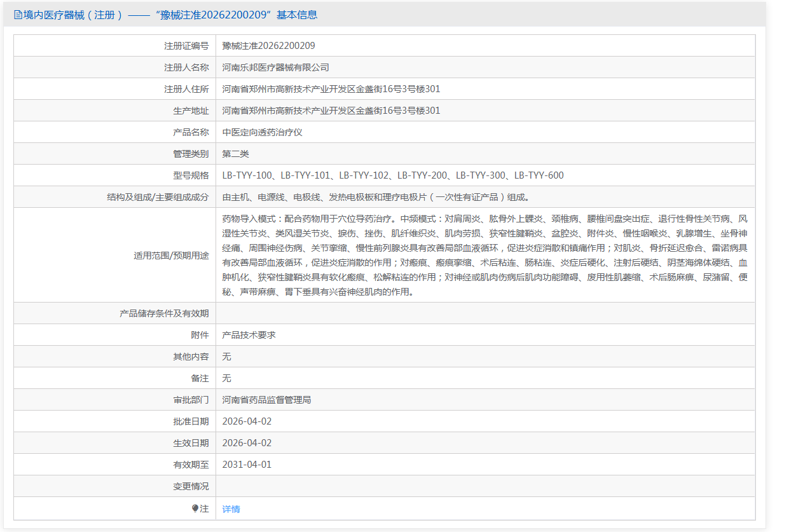Select the registration number 豫械注准20262200209 value
The image size is (803, 532).
click(x=269, y=46)
